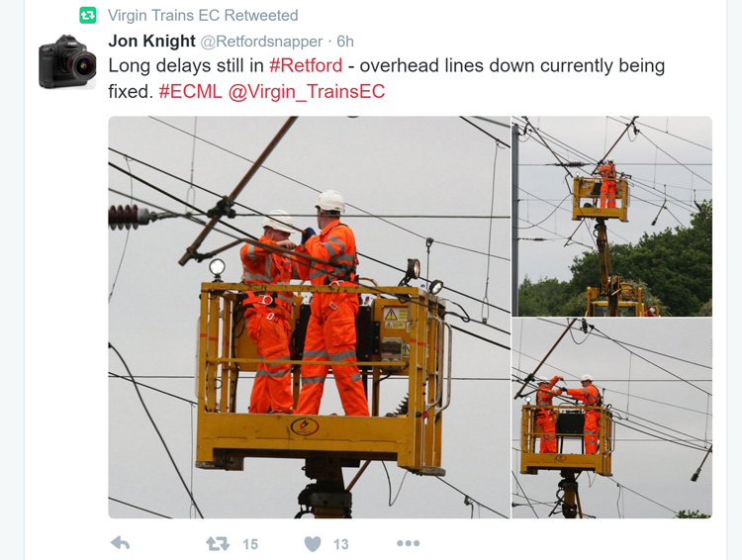This screenshot has height=560, width=742.
Task: Open the more options ellipsis menu
Action: click(x=409, y=543)
